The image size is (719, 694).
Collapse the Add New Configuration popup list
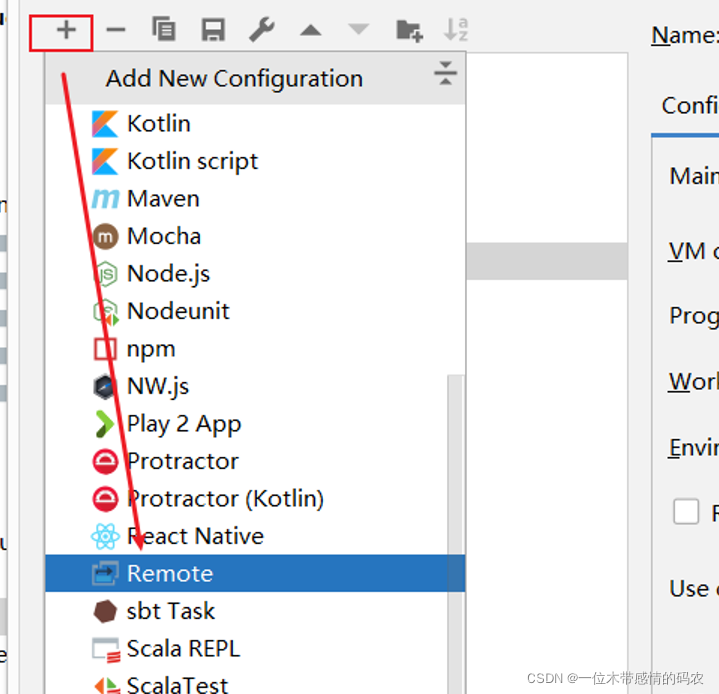(x=445, y=74)
